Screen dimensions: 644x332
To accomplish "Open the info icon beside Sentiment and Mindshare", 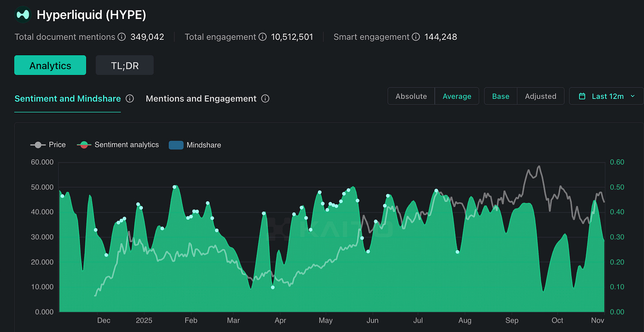I will (x=130, y=99).
